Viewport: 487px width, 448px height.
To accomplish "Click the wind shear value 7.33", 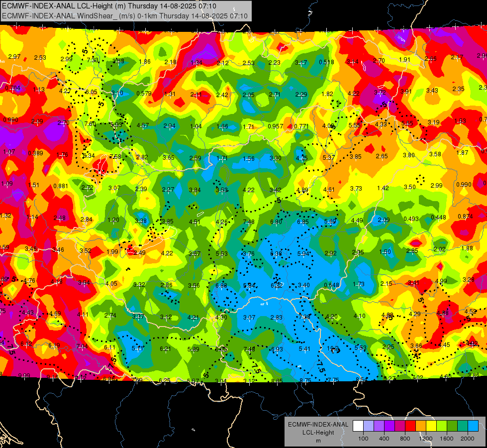I will coord(93,60).
